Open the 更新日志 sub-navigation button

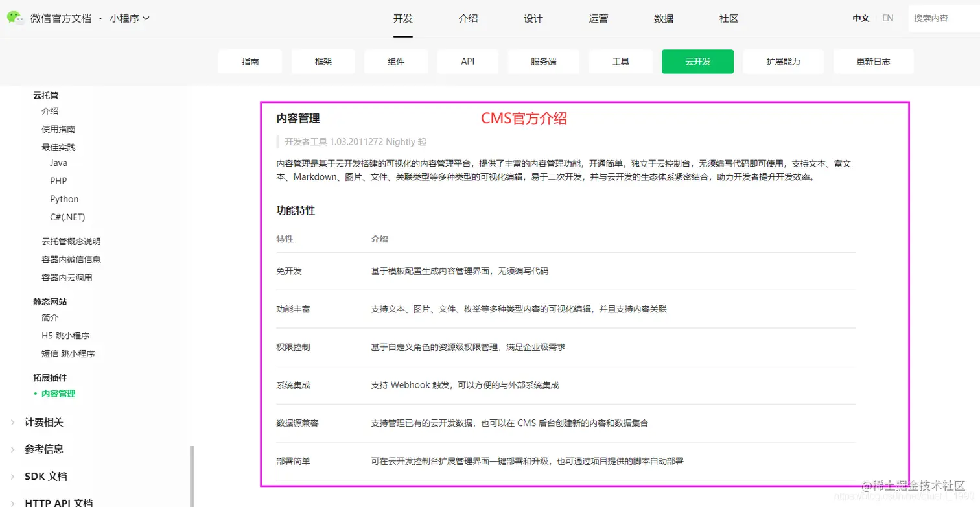point(873,62)
